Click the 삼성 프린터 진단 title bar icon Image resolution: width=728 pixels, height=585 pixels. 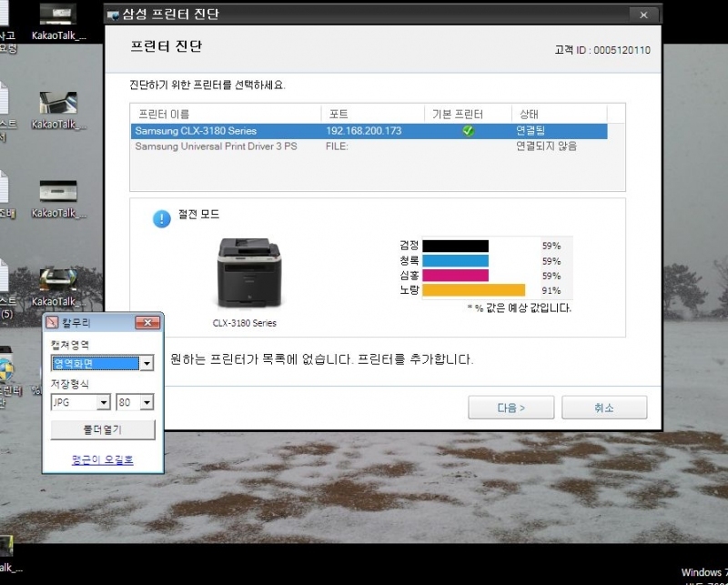pyautogui.click(x=113, y=15)
